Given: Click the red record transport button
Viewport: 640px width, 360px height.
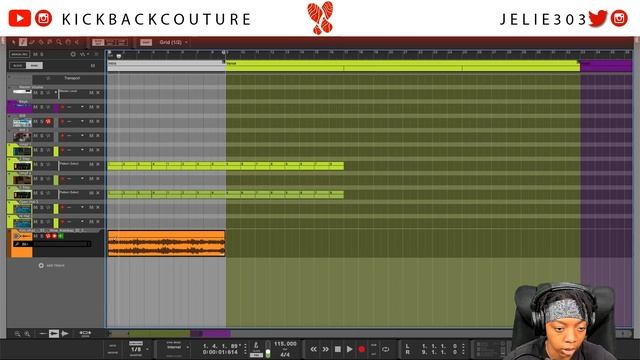Looking at the screenshot, I should (361, 349).
